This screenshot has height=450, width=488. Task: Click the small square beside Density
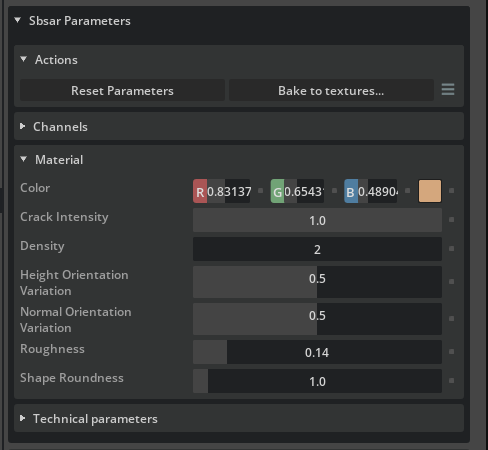pyautogui.click(x=451, y=249)
